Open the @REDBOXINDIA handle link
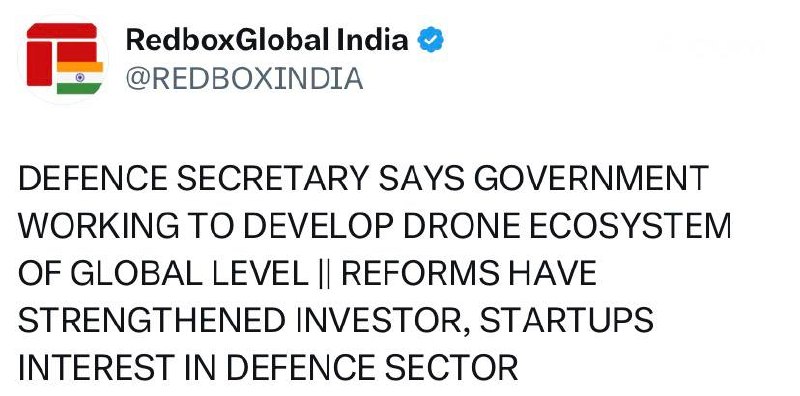This screenshot has height=396, width=800. pyautogui.click(x=244, y=79)
